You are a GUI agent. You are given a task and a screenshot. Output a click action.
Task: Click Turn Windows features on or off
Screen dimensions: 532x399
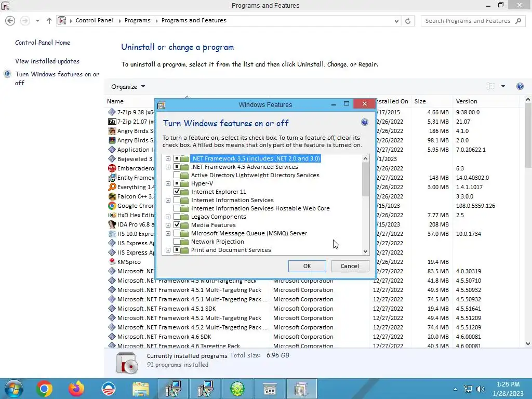(x=57, y=78)
